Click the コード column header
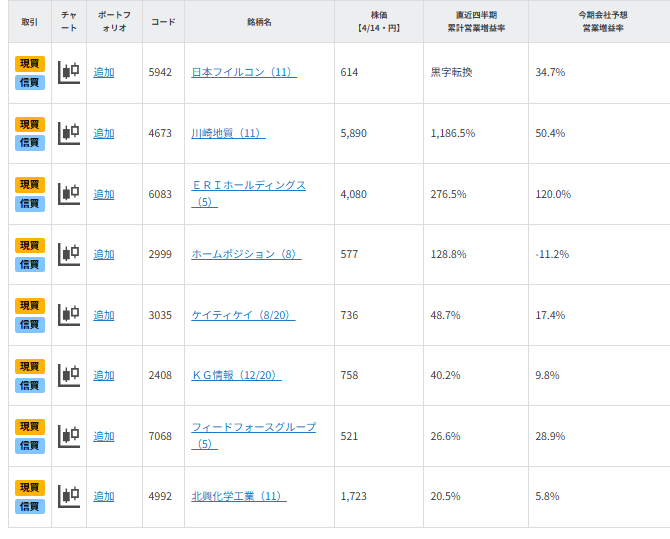The height and width of the screenshot is (539, 670). click(x=163, y=22)
